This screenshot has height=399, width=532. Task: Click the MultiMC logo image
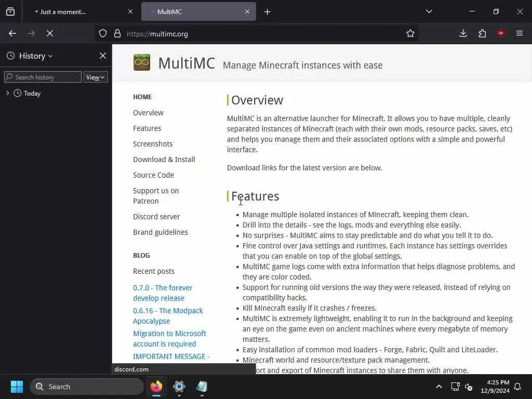tap(142, 62)
